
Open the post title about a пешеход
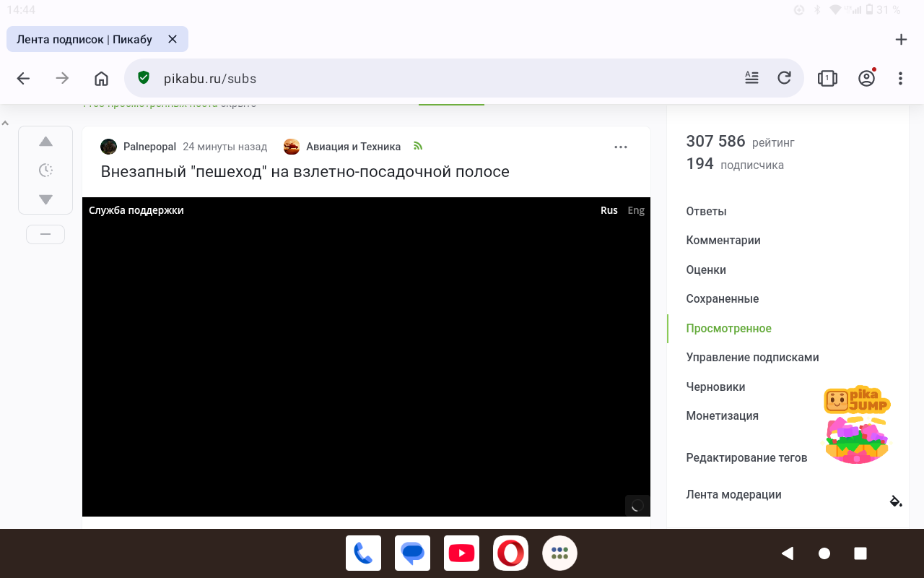click(x=305, y=172)
